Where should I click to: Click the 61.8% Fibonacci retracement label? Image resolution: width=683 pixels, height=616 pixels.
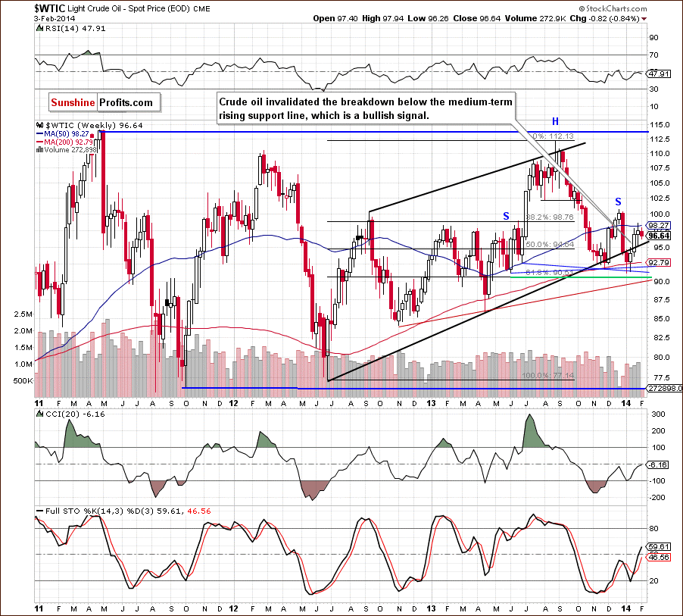pyautogui.click(x=550, y=273)
